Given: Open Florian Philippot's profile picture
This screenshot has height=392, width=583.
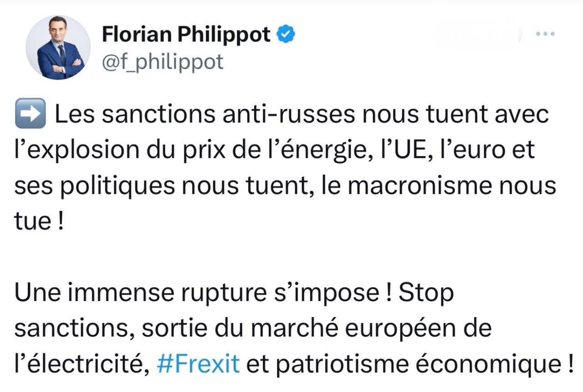Looking at the screenshot, I should coord(58,47).
